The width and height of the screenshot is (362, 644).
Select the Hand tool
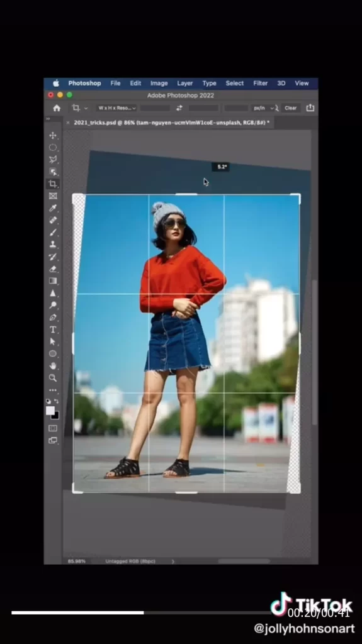[x=53, y=365]
